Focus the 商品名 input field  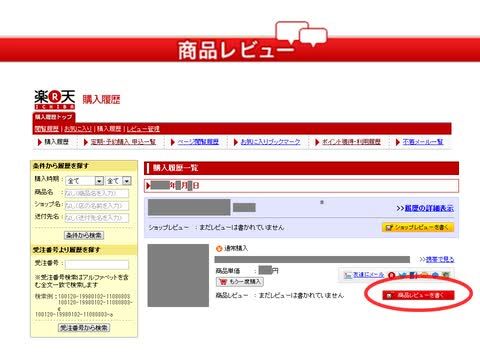(x=97, y=193)
